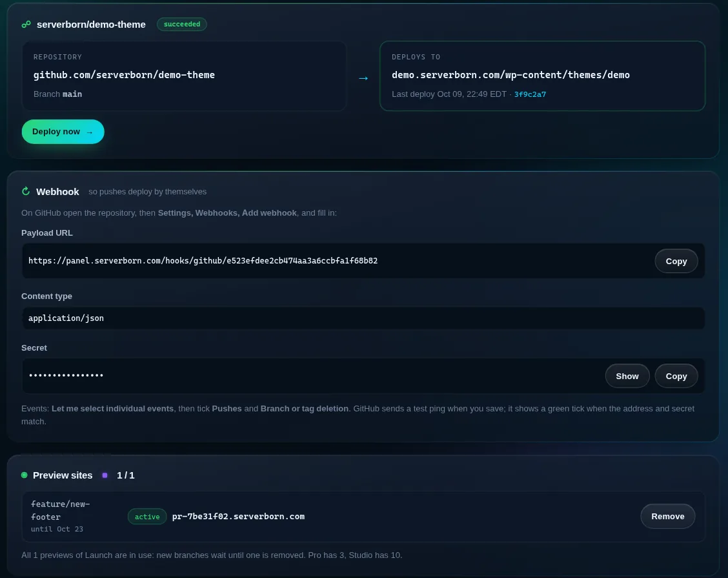
Task: Copy the Payload URL
Action: coord(676,261)
